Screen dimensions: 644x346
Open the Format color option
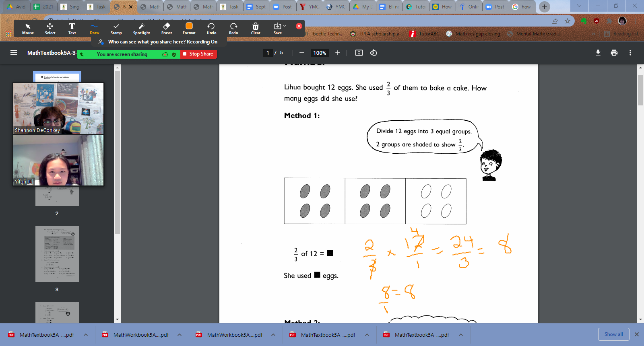(189, 29)
